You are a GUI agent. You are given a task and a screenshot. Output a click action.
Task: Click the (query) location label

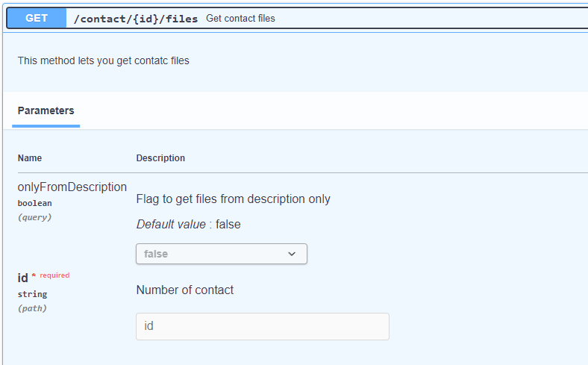point(34,217)
